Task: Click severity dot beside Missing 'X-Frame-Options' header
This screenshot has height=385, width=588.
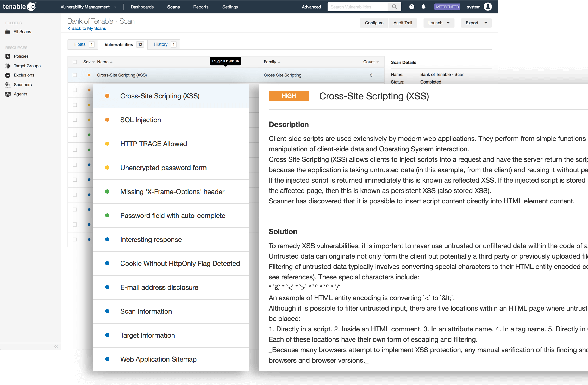Action: click(107, 191)
